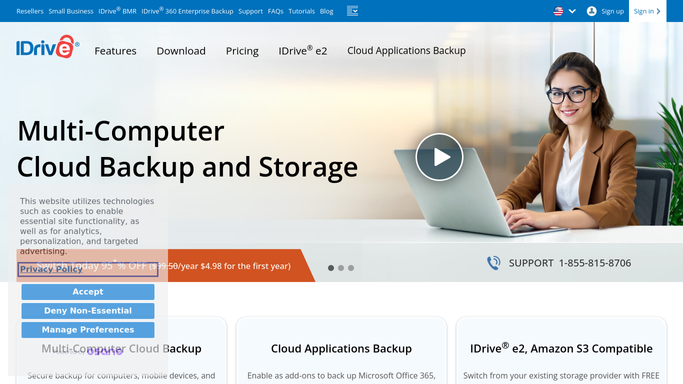Screen dimensions: 683x384
Task: Open the Features menu
Action: pyautogui.click(x=115, y=51)
